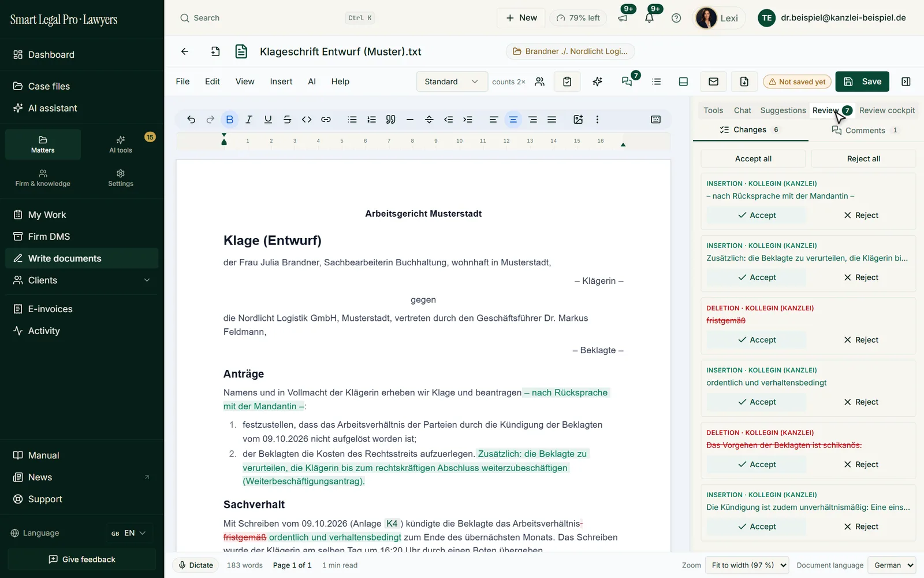Toggle italic formatting
Viewport: 924px width, 578px height.
pos(249,120)
